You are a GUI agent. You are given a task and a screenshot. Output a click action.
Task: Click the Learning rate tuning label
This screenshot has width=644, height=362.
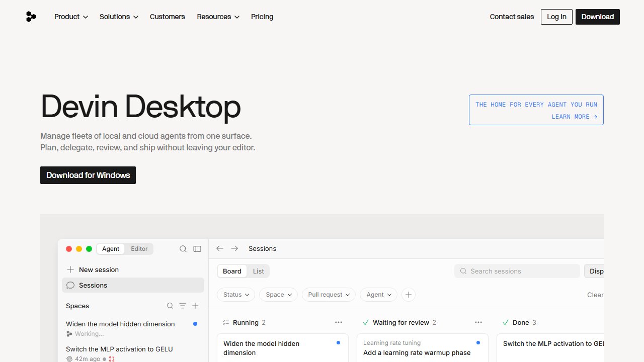pyautogui.click(x=392, y=343)
